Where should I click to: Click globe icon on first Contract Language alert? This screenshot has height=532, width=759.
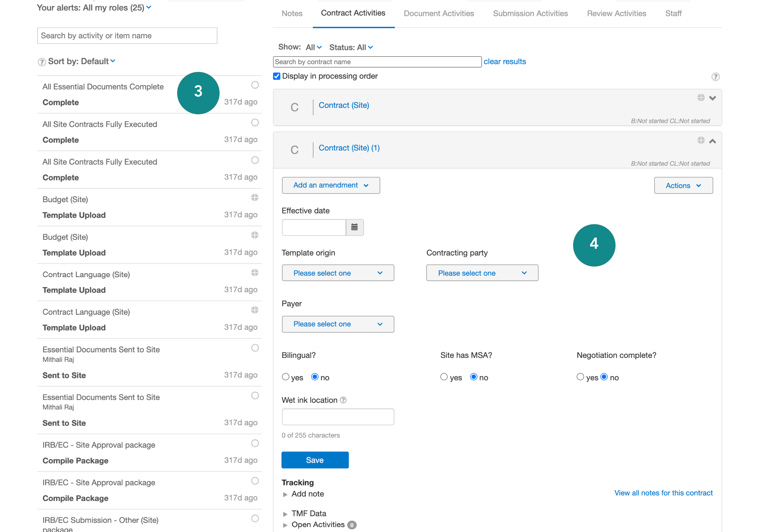coord(255,273)
